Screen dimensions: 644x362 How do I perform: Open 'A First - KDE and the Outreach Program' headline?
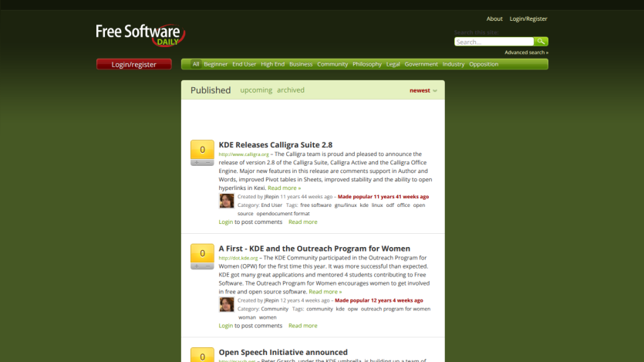point(314,249)
